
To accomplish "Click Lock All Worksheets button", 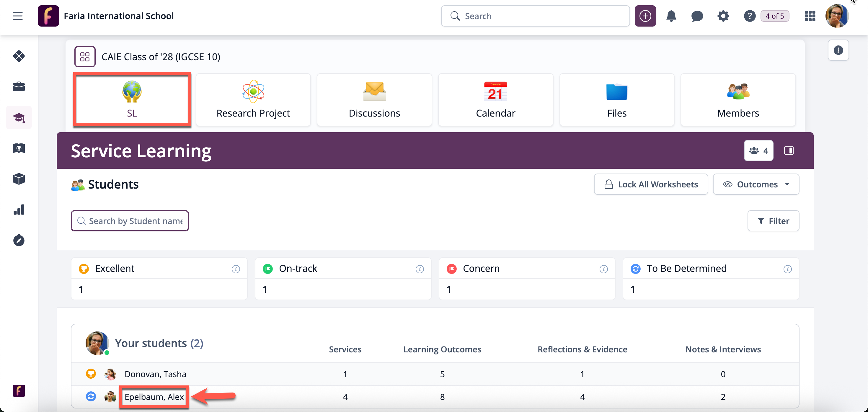I will [651, 184].
